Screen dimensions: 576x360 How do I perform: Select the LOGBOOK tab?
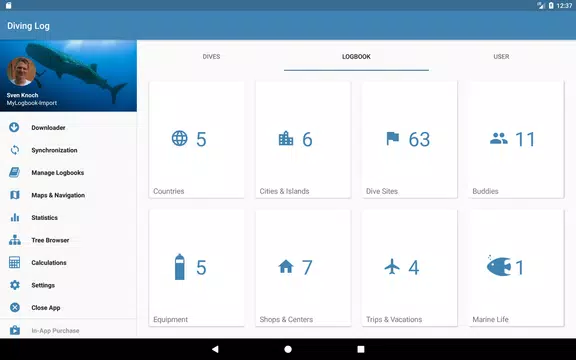[356, 57]
